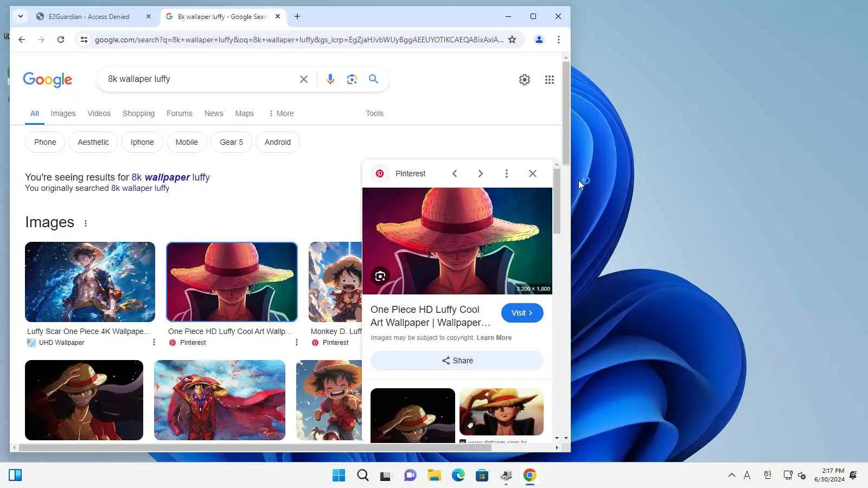Select the Shopping search tab

pyautogui.click(x=138, y=113)
